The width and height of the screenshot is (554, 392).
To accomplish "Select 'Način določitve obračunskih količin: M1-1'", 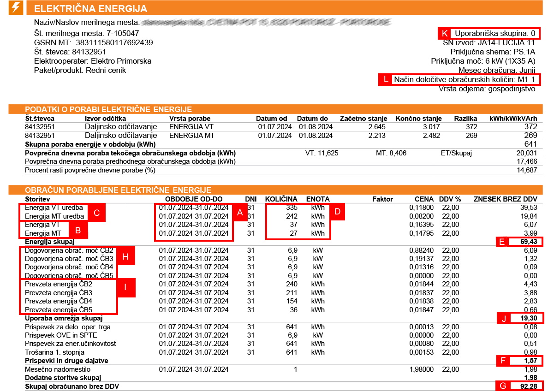I will pos(465,80).
